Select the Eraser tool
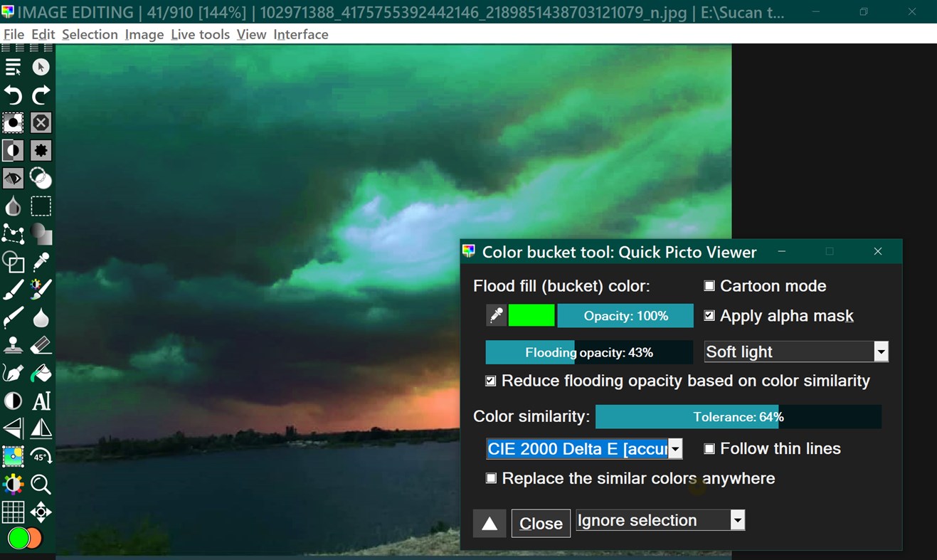The height and width of the screenshot is (560, 937). tap(41, 345)
